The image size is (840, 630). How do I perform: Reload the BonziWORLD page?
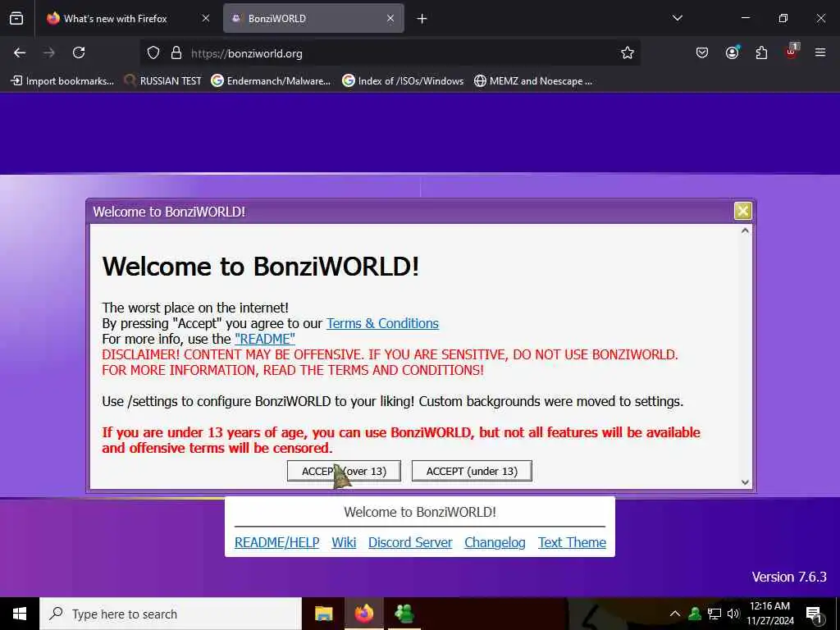(x=79, y=52)
